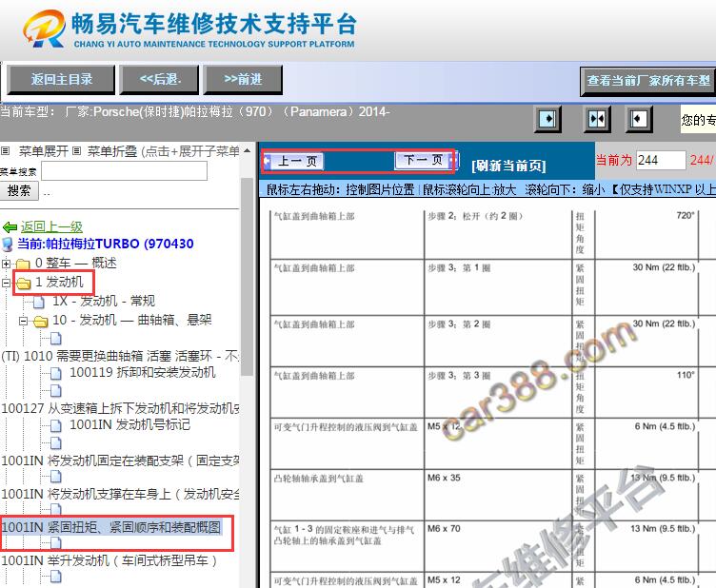Go to previous page with 上一页

coord(293,161)
